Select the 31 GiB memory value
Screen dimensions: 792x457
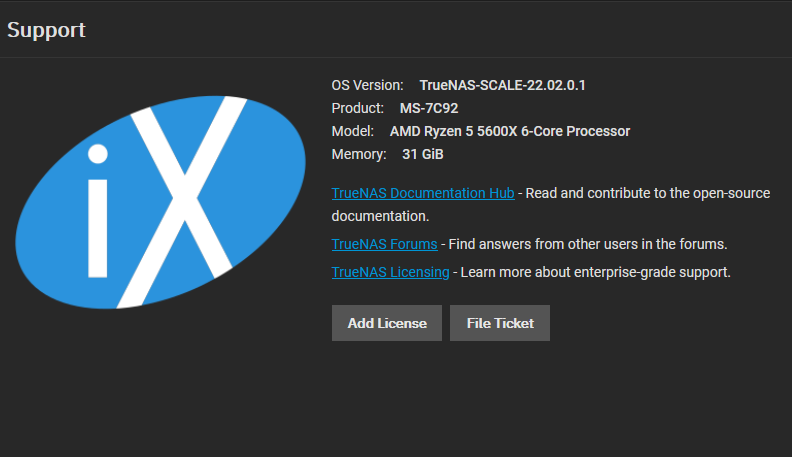pyautogui.click(x=422, y=154)
